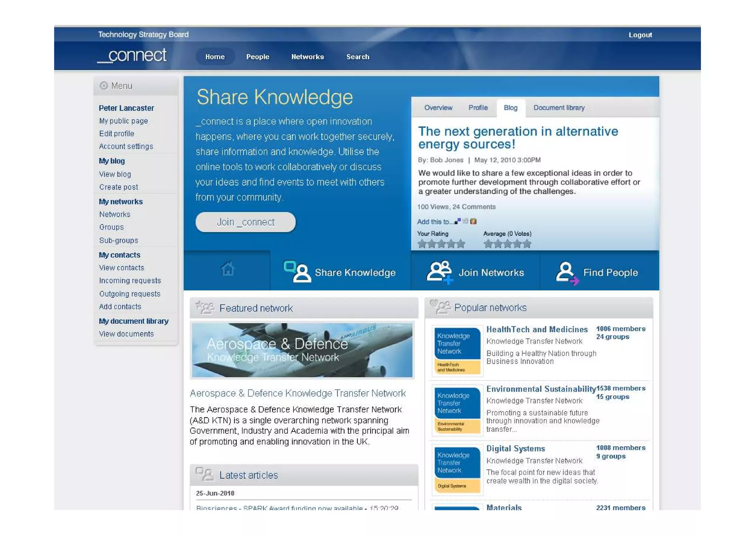The width and height of the screenshot is (756, 535).
Task: Switch to the Document library tab
Action: (x=559, y=108)
